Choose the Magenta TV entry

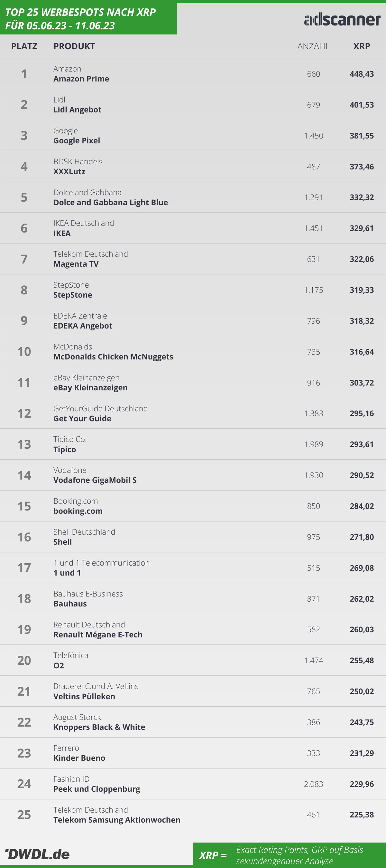pyautogui.click(x=193, y=259)
